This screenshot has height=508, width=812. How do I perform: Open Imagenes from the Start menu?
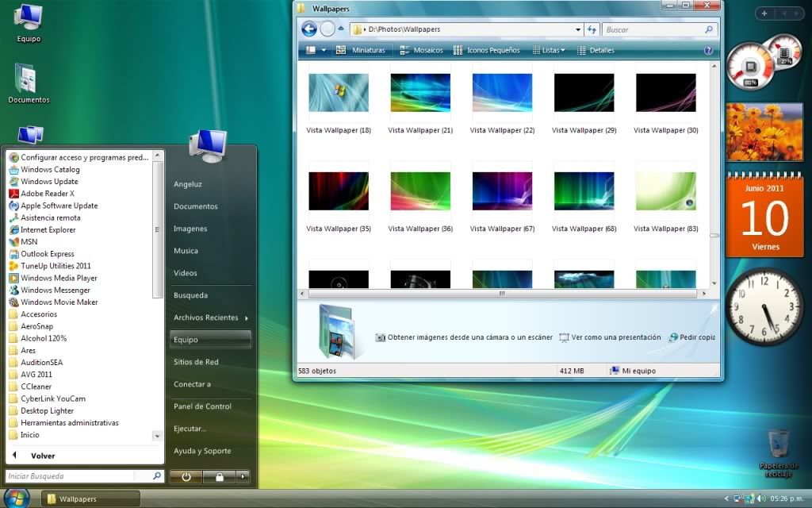click(190, 229)
